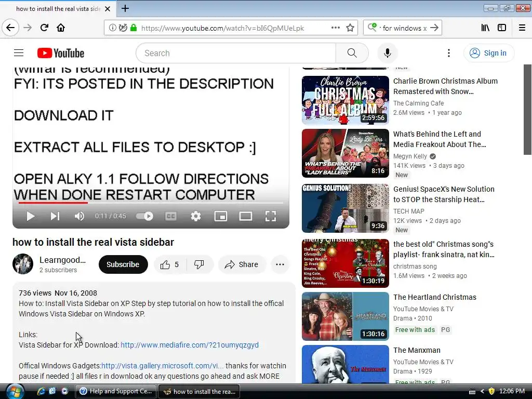Viewport: 532px width, 399px height.
Task: Open the Megyn Kelly channel
Action: tap(410, 156)
